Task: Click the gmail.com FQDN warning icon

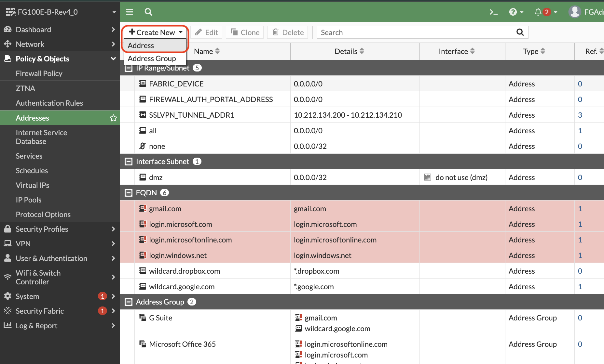Action: point(143,208)
